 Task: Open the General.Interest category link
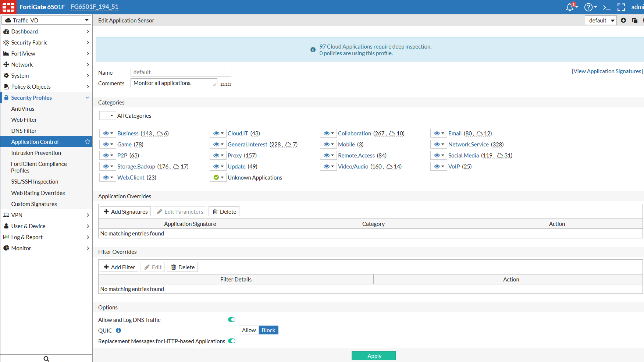248,145
